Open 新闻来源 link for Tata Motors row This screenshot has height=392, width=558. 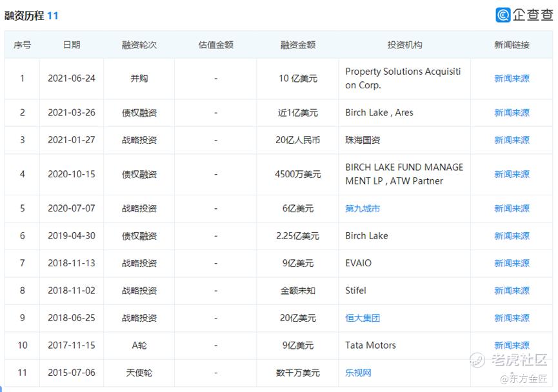point(512,346)
